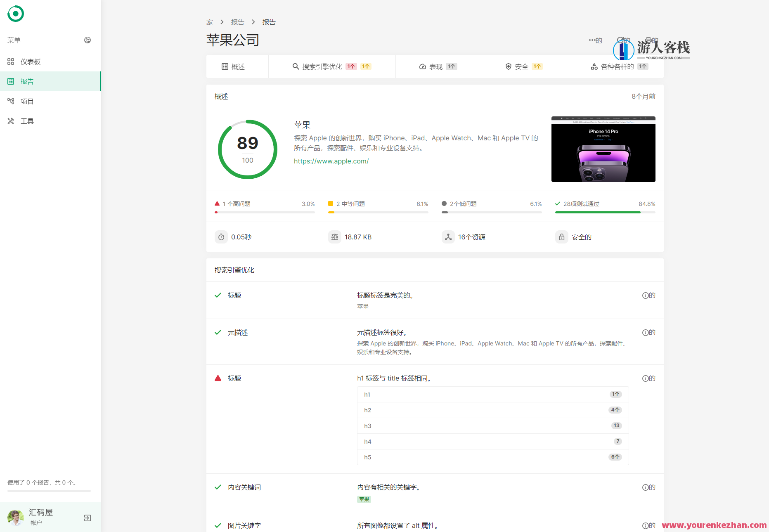This screenshot has width=769, height=532.
Task: Toggle info details for the 元描述 row
Action: click(x=645, y=332)
